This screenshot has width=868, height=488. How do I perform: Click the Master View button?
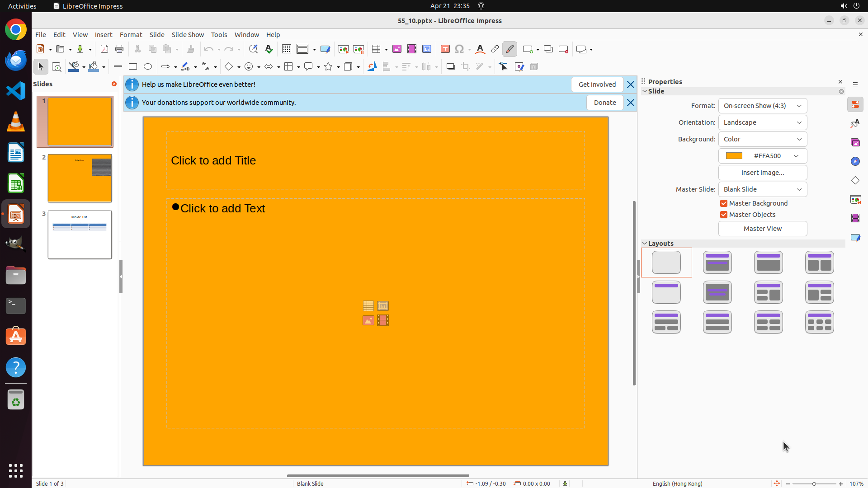tap(762, 229)
